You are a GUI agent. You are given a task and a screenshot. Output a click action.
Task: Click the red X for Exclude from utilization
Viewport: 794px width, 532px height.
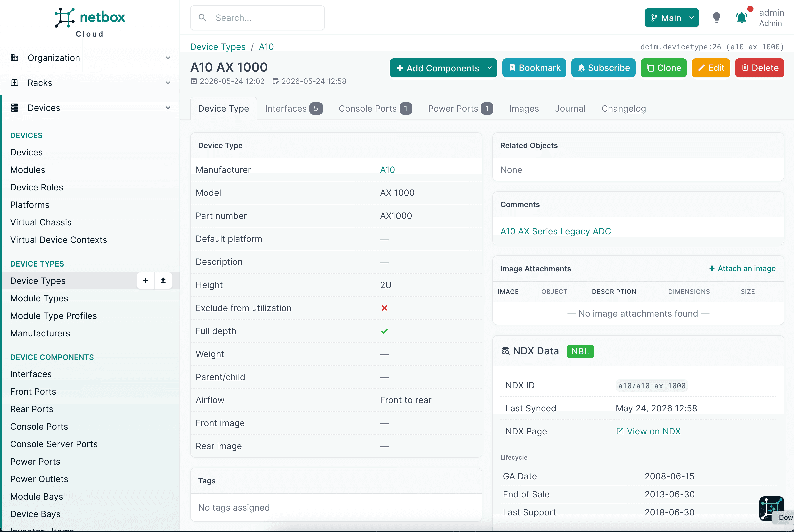(x=384, y=308)
